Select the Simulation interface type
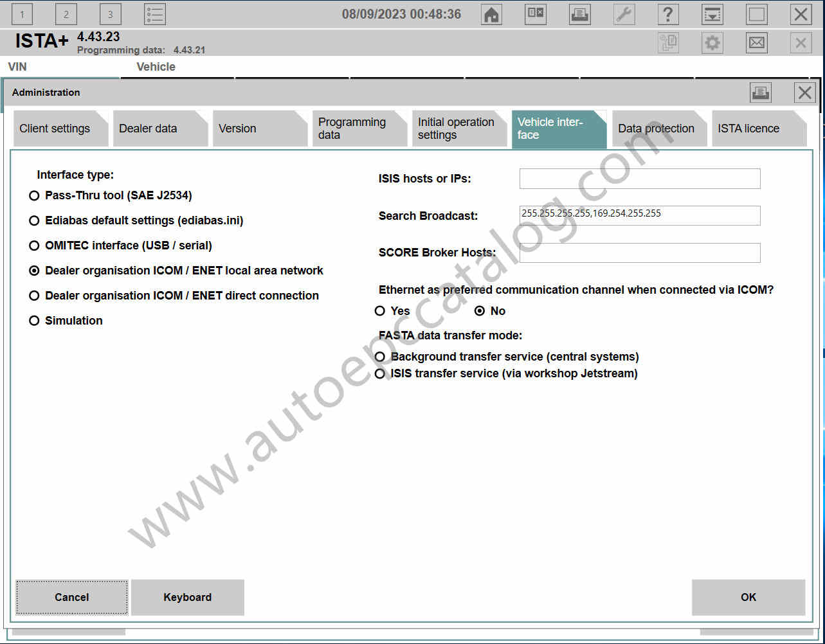The height and width of the screenshot is (644, 825). coord(66,321)
